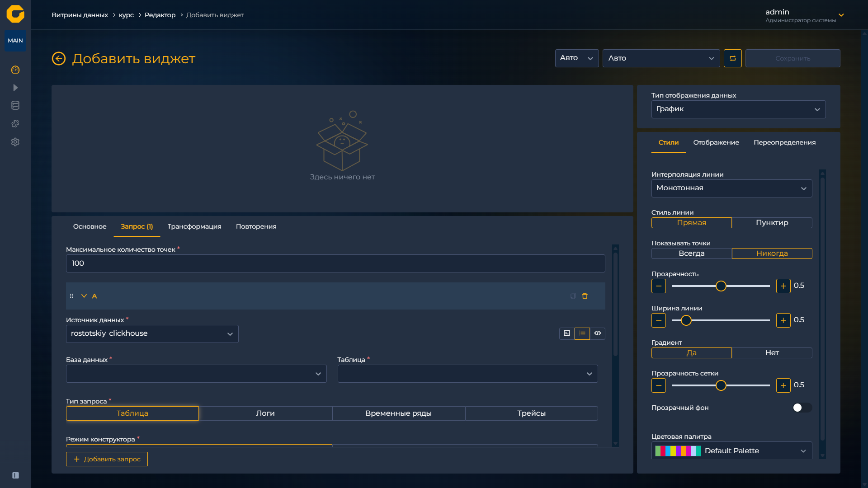868x488 pixels.
Task: Click the Прозрачность сетки slider handle
Action: point(721,385)
